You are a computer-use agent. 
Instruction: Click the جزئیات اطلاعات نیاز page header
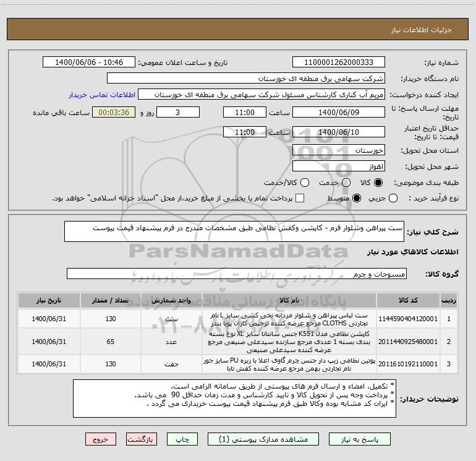tap(421, 30)
